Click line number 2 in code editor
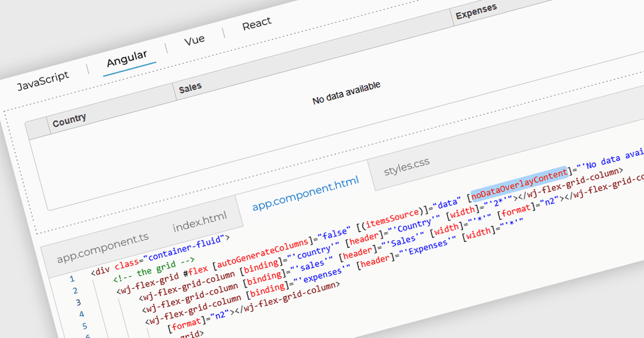Viewport: 644px width, 338px height. click(75, 291)
